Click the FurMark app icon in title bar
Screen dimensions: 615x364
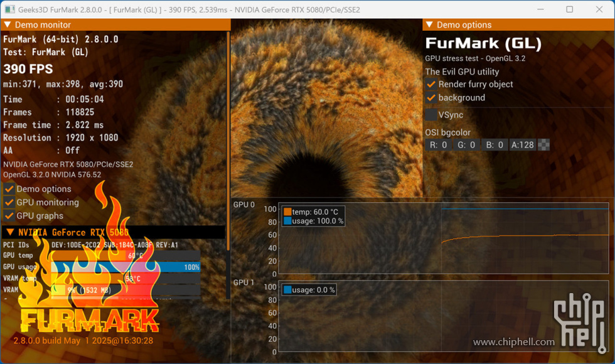[x=10, y=9]
